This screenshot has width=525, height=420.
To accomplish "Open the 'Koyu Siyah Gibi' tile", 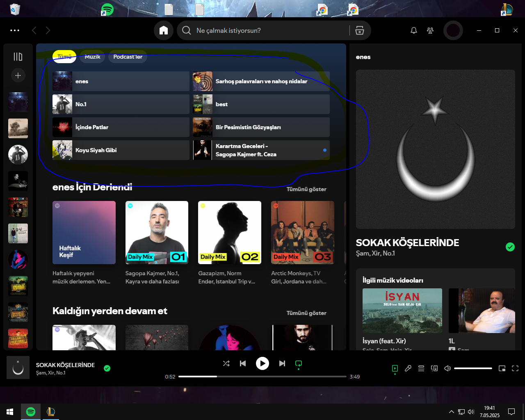I will [121, 150].
